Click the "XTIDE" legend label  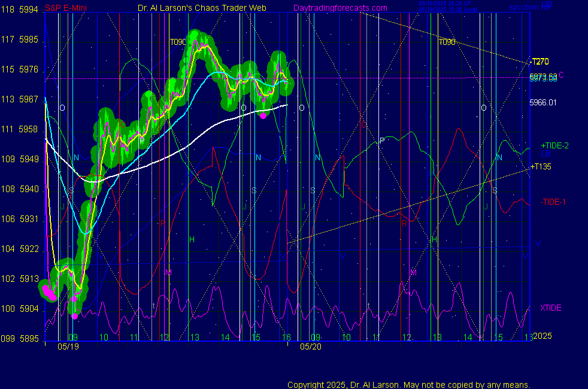pos(550,308)
